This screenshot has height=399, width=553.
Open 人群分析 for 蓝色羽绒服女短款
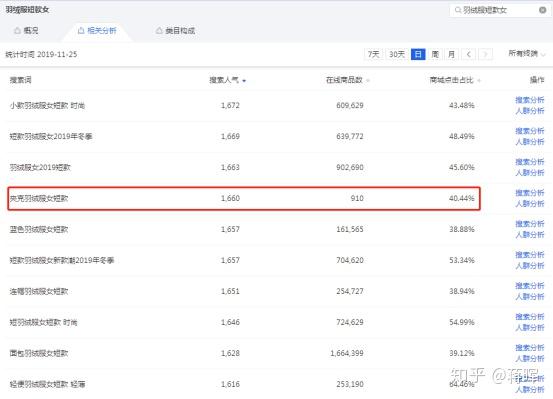pos(529,235)
